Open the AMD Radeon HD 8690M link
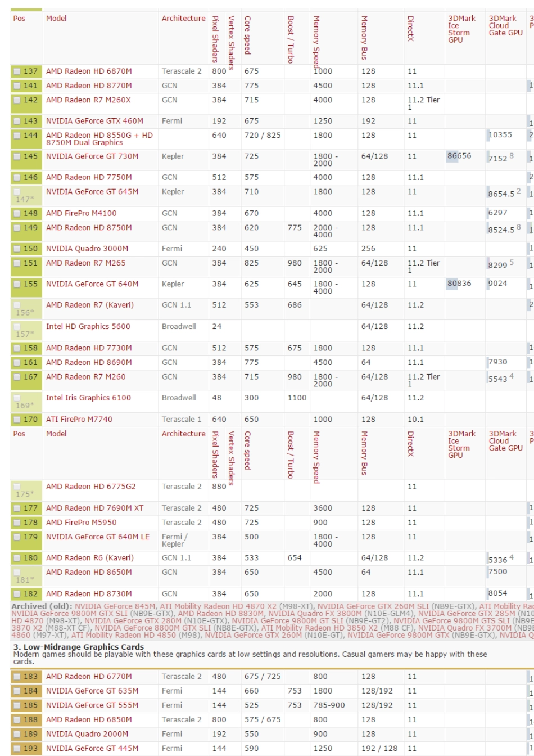This screenshot has width=534, height=756. click(x=89, y=363)
